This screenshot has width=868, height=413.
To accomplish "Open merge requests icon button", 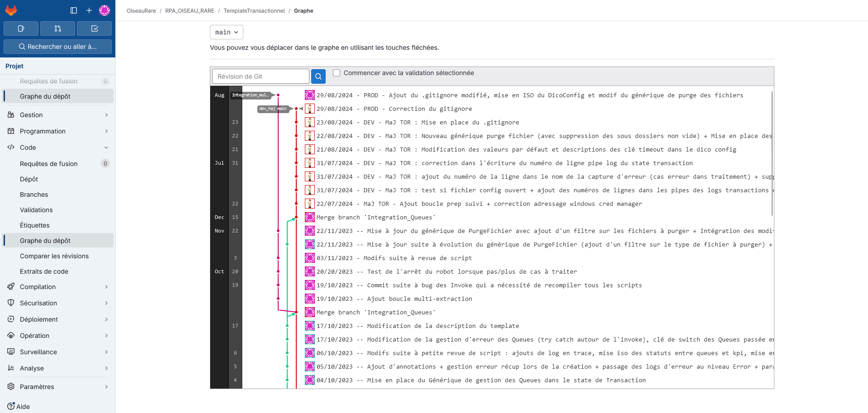I will 57,28.
